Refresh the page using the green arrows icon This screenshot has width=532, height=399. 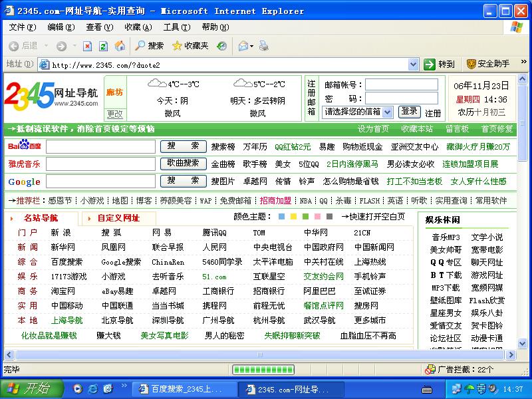103,46
